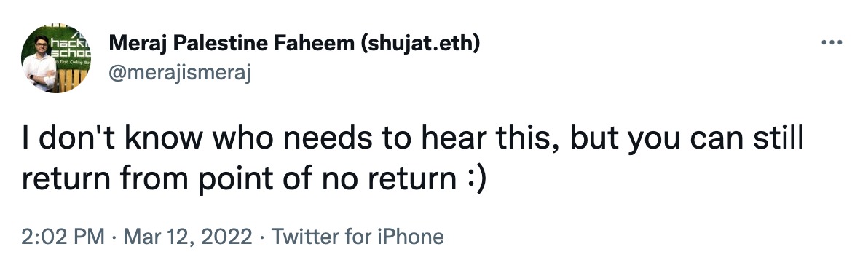Click the tweet's first line of text
868x268 pixels.
pos(412,140)
